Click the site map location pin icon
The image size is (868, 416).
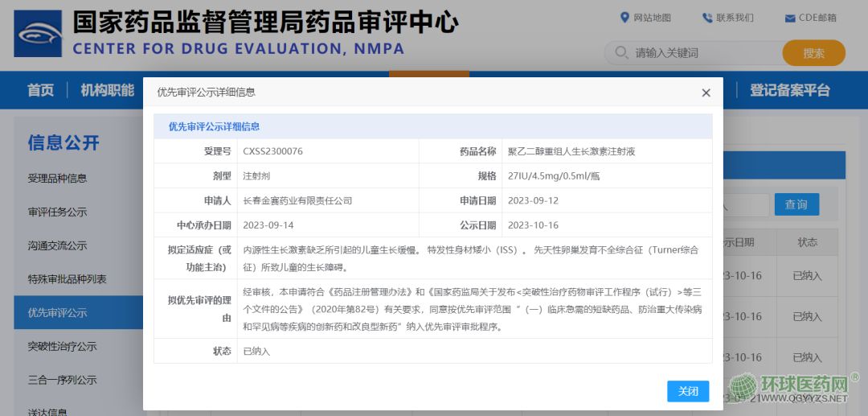pyautogui.click(x=624, y=18)
